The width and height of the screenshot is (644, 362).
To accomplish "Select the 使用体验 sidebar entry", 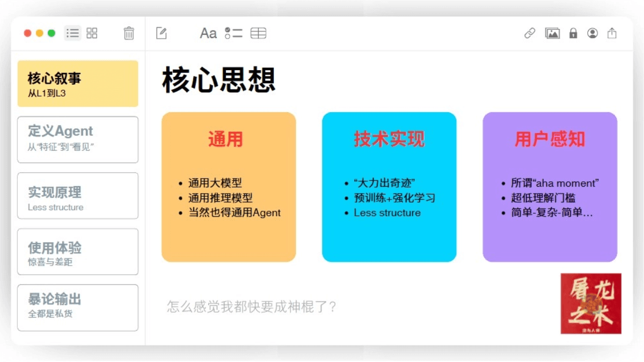I will coord(77,251).
